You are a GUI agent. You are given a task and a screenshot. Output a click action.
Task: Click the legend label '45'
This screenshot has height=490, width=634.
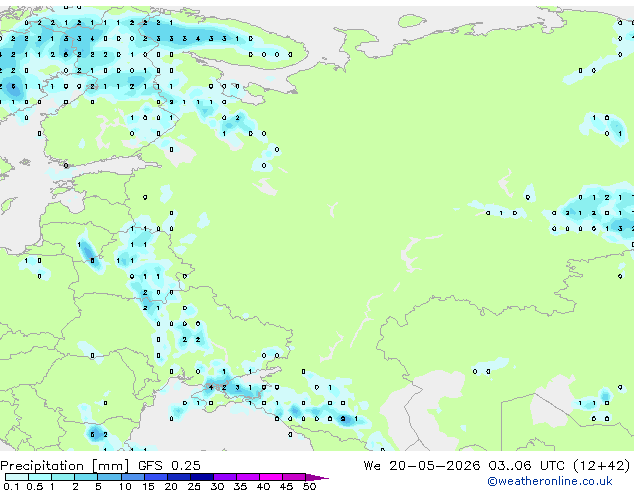coord(286,486)
